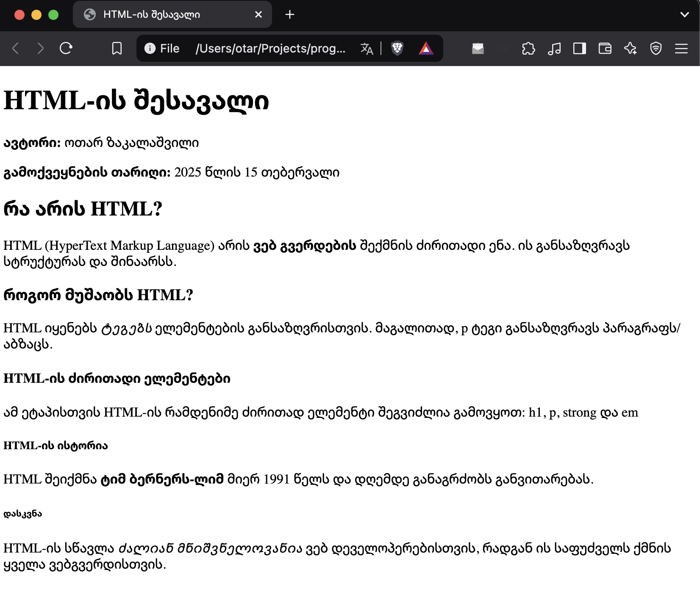Open the Extensions puzzle piece menu
Image resolution: width=700 pixels, height=608 pixels.
528,48
